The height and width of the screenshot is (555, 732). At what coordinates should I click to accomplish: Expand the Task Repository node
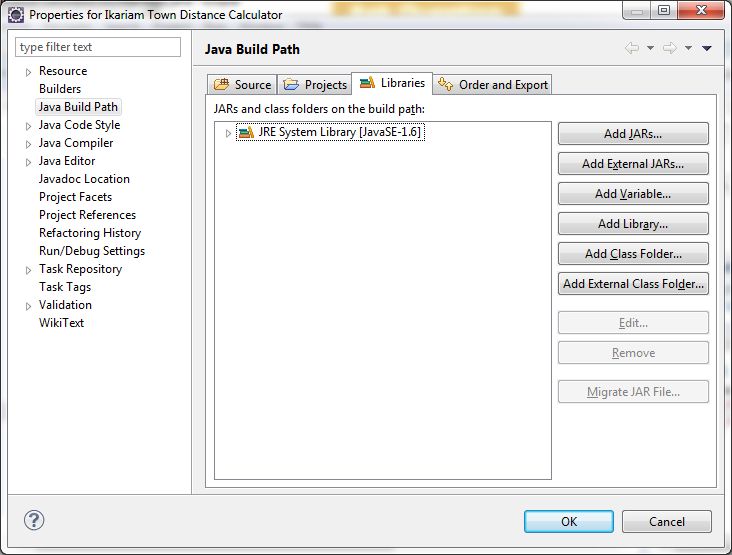coord(28,270)
